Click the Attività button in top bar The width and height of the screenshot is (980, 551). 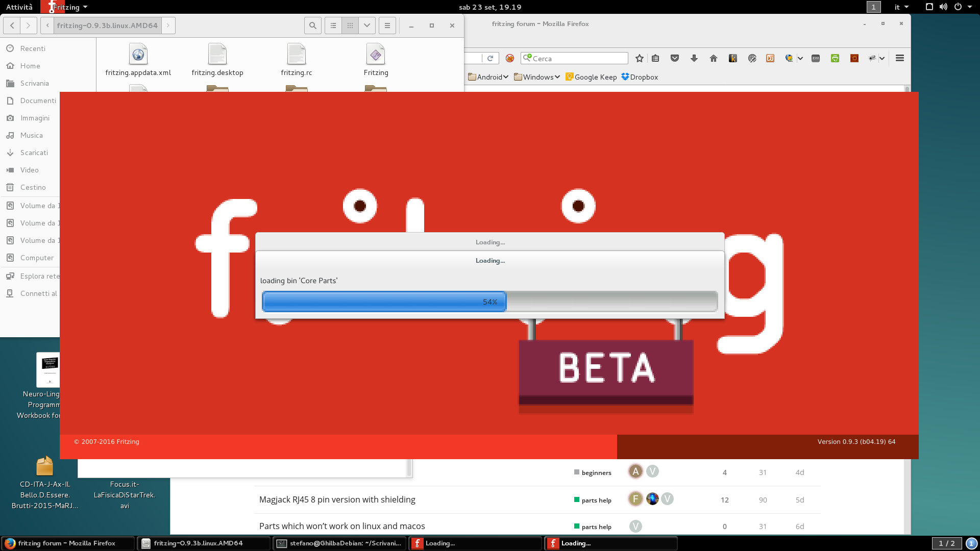pyautogui.click(x=19, y=7)
